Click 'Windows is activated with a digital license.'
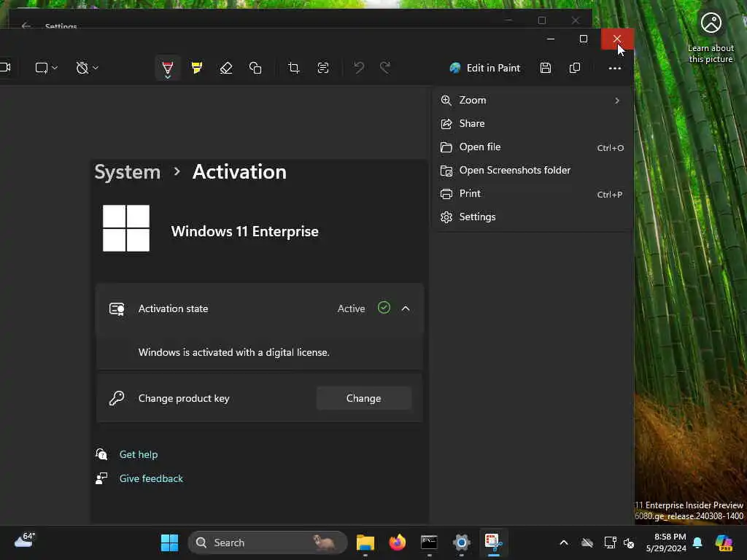Image resolution: width=747 pixels, height=560 pixels. pos(234,352)
